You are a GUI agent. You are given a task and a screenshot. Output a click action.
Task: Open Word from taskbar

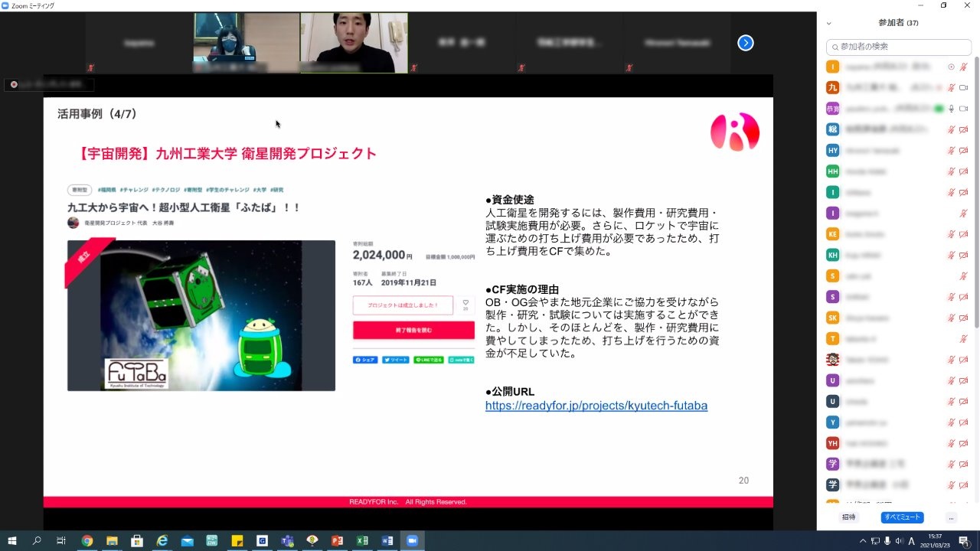pyautogui.click(x=387, y=540)
